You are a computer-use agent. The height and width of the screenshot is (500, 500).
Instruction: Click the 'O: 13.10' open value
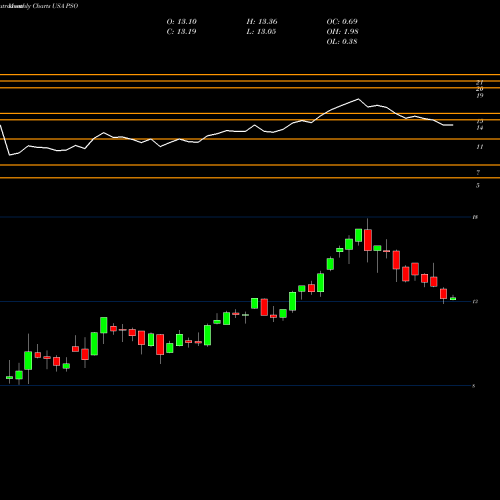(181, 22)
